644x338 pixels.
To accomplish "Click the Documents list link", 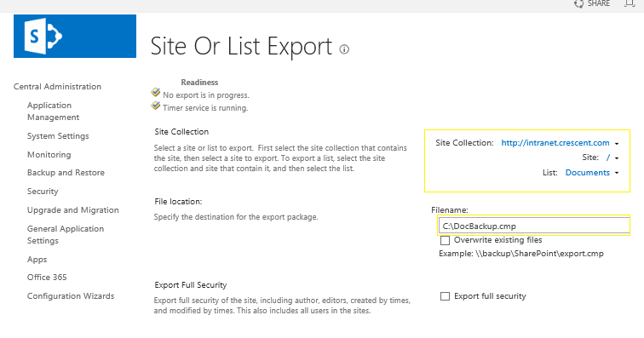I will pos(587,173).
